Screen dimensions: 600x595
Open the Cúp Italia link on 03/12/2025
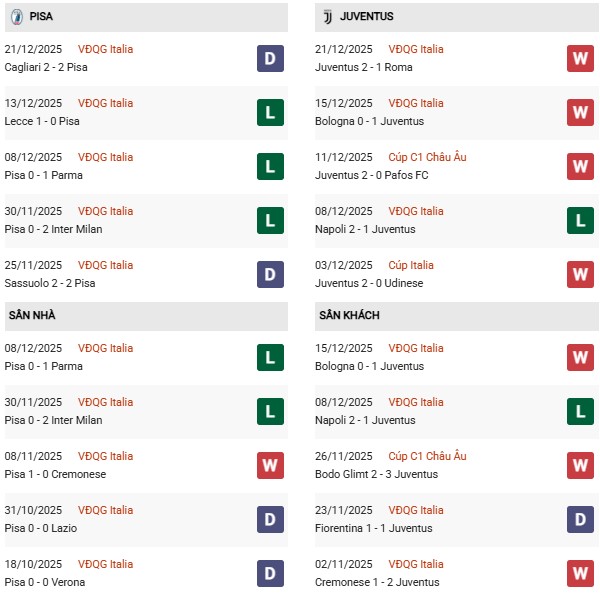pos(413,265)
